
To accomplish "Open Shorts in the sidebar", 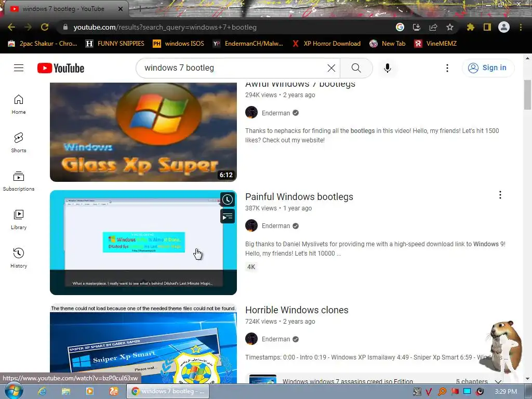I will (x=19, y=143).
